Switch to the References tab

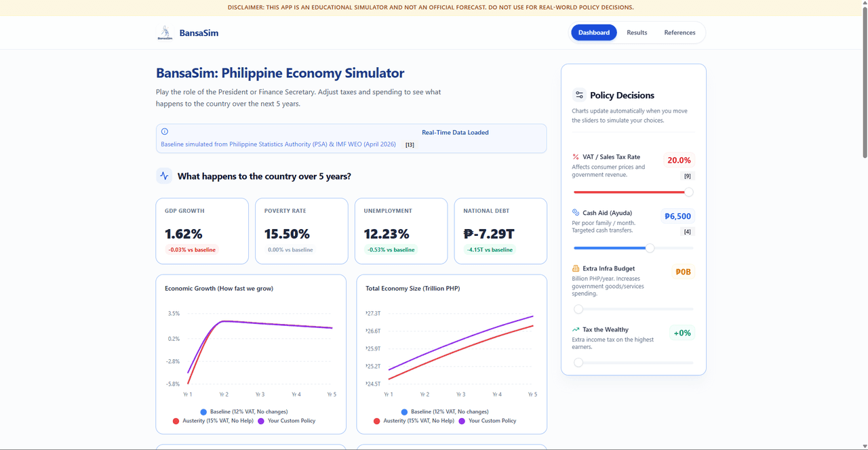[679, 33]
